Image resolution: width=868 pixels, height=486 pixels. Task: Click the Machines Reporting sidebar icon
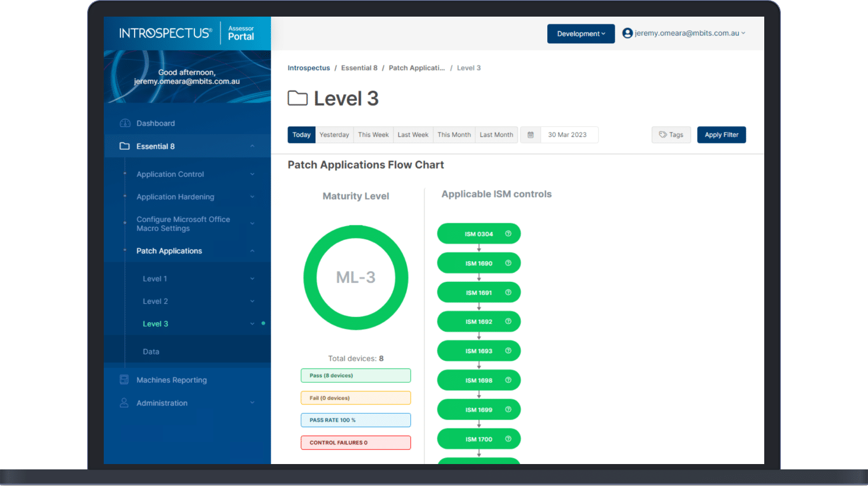(124, 380)
